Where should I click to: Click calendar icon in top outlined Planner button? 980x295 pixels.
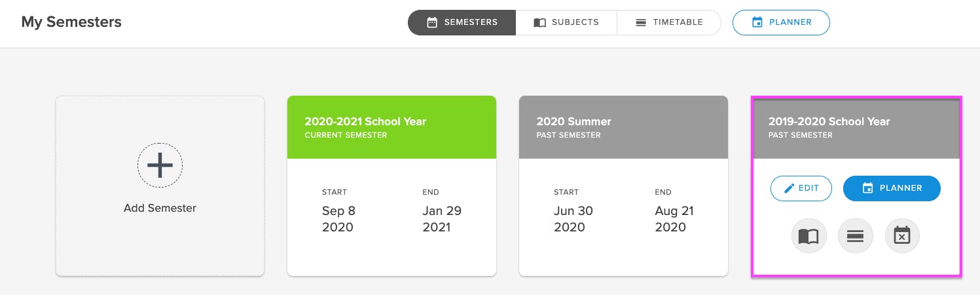pyautogui.click(x=757, y=22)
